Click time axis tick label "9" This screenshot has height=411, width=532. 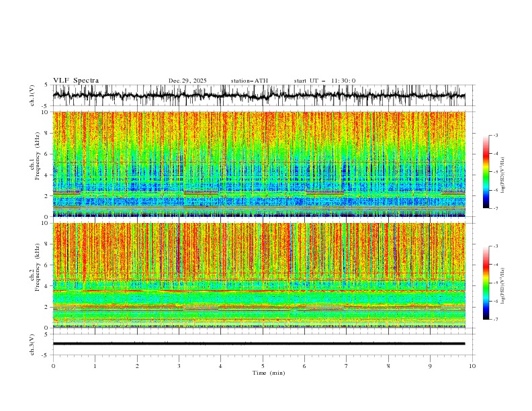430,366
